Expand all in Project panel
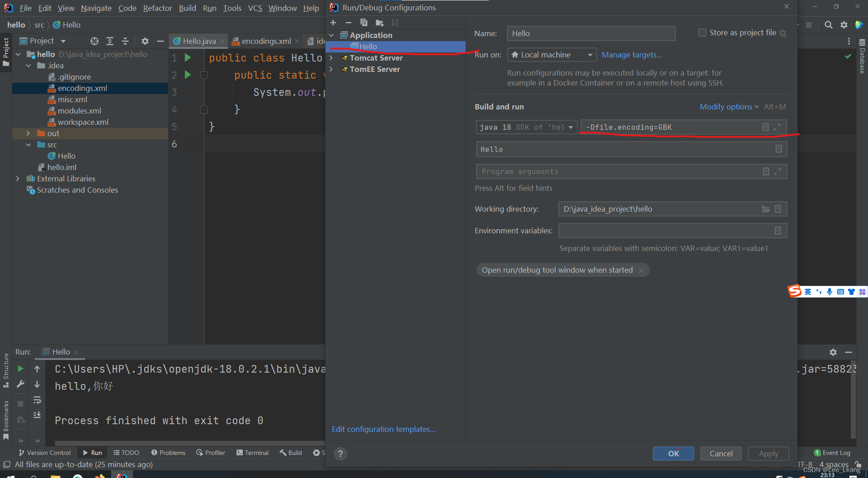The height and width of the screenshot is (478, 868). coord(109,41)
